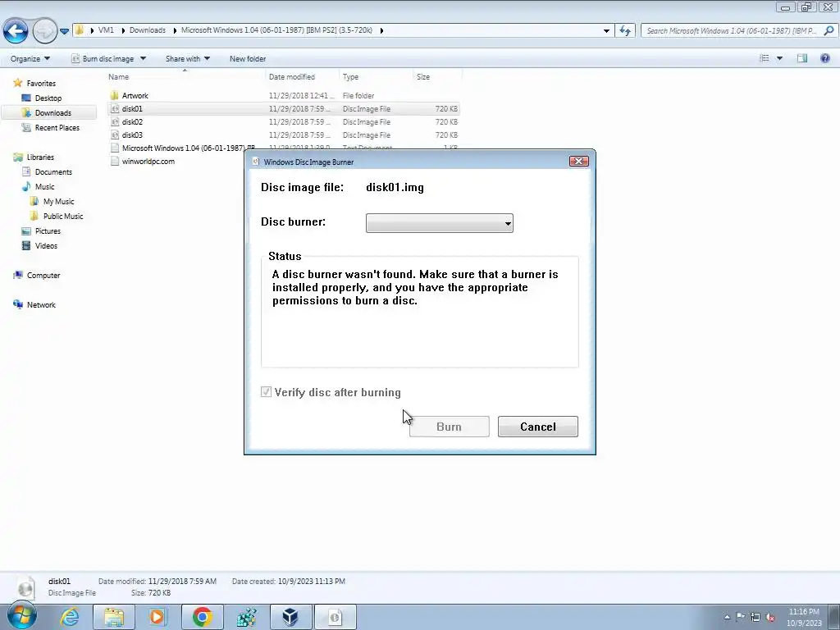Open the Help question mark icon
The image size is (840, 630).
pos(825,58)
